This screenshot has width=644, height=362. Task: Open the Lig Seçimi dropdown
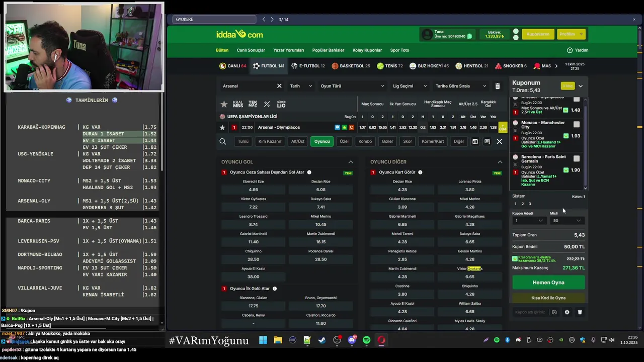[410, 86]
